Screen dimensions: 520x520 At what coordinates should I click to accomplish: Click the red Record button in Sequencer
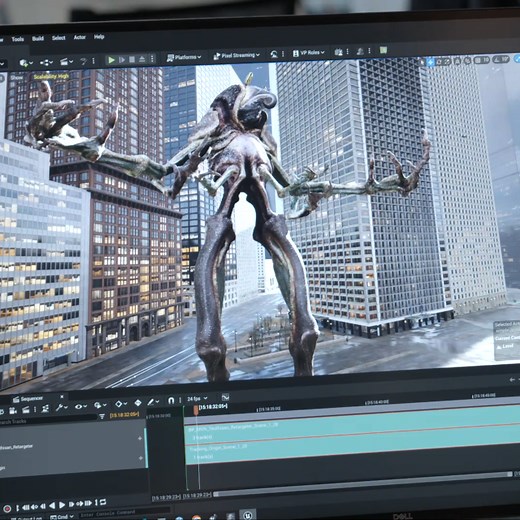pyautogui.click(x=7, y=509)
